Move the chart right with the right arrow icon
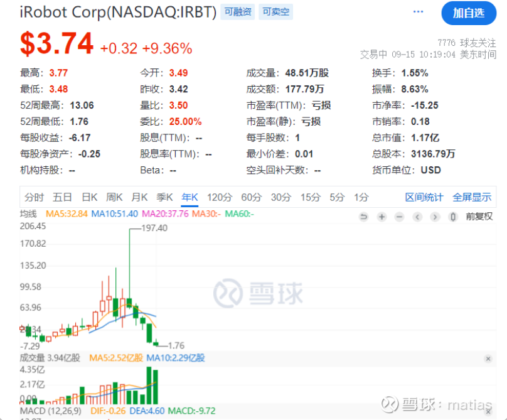This screenshot has height=420, width=507. (435, 217)
